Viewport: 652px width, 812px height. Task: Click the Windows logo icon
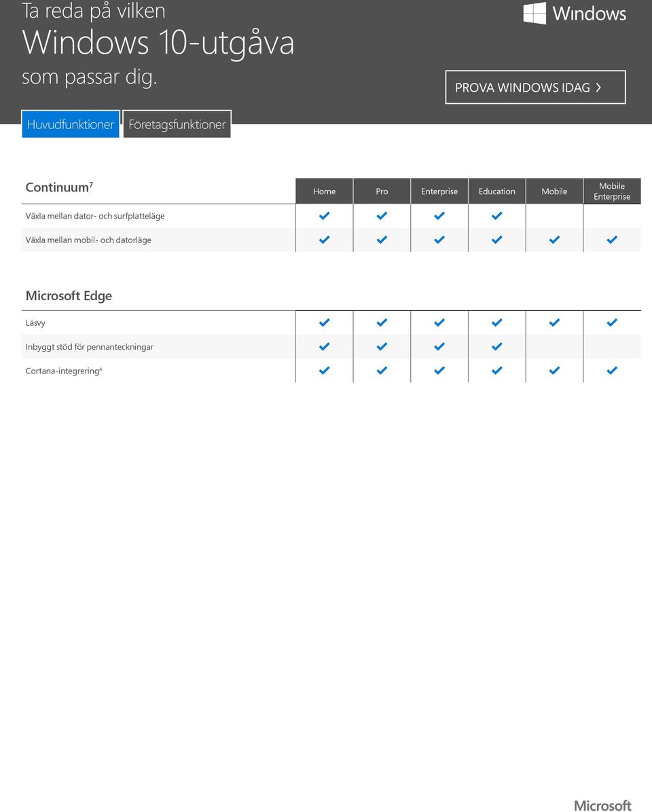(x=535, y=13)
